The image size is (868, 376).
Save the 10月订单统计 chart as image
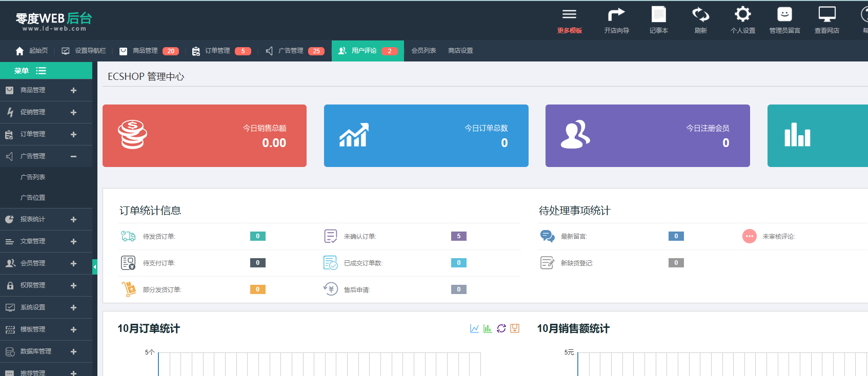click(x=515, y=328)
